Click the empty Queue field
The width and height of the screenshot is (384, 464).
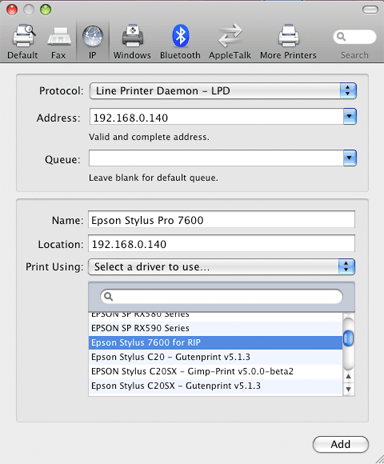[x=216, y=158]
